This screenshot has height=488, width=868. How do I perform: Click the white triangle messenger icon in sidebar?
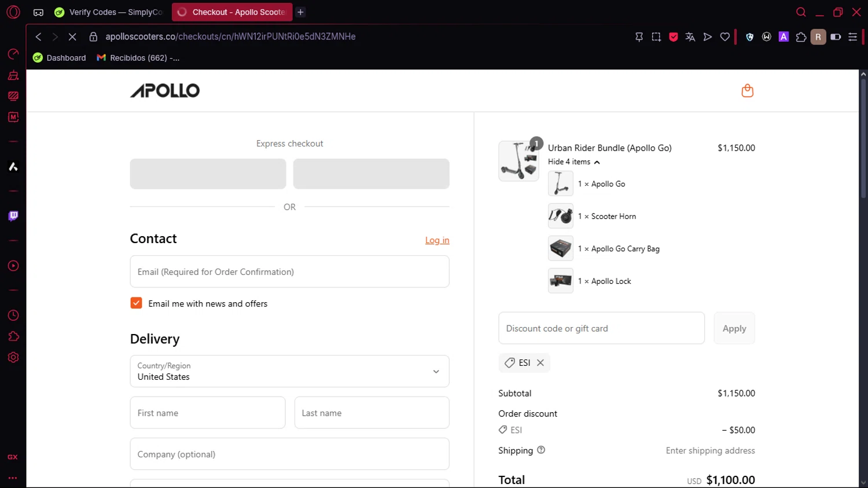13,167
